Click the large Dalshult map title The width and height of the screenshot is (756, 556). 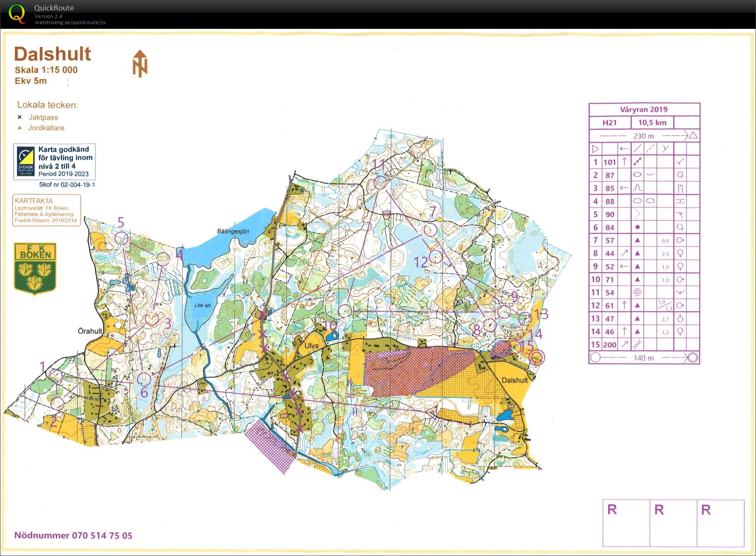click(52, 54)
